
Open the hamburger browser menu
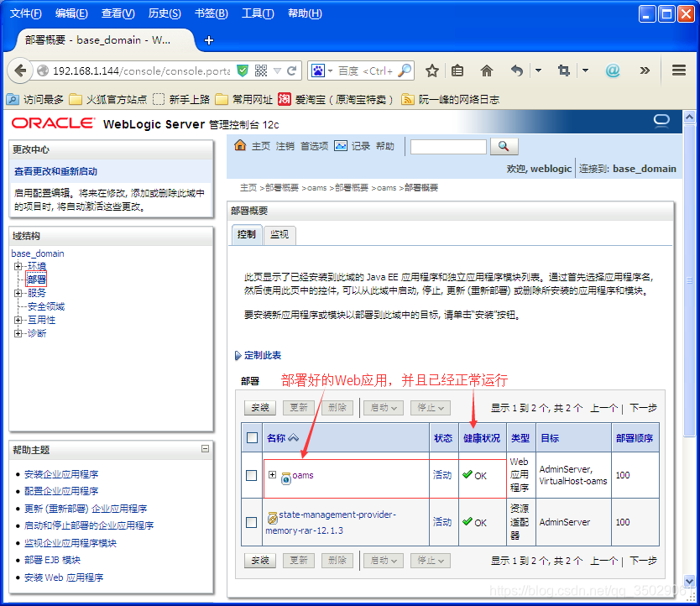(x=678, y=71)
